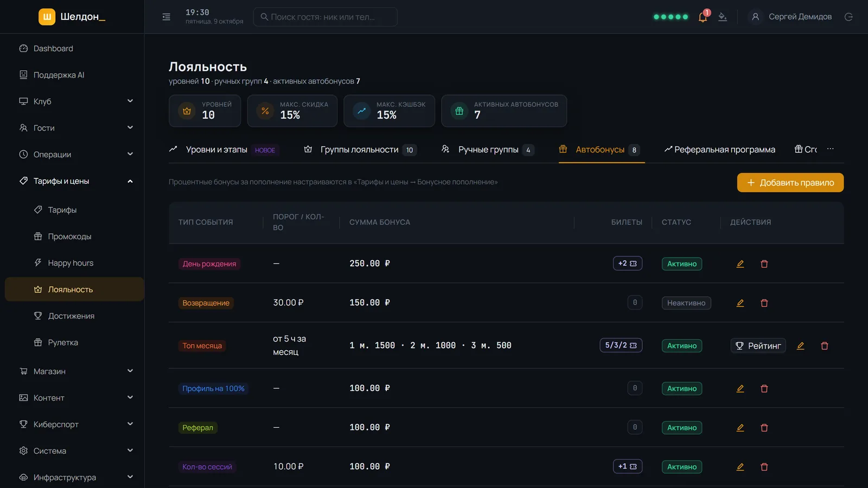The image size is (868, 488).
Task: Open Рейтинг for Топ месяца
Action: pyautogui.click(x=758, y=346)
